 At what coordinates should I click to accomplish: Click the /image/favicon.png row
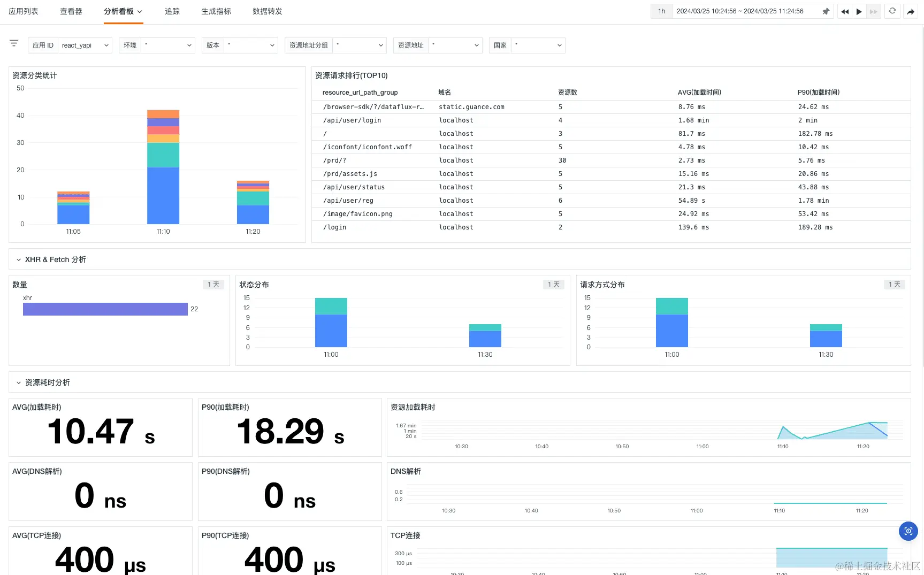pos(611,214)
